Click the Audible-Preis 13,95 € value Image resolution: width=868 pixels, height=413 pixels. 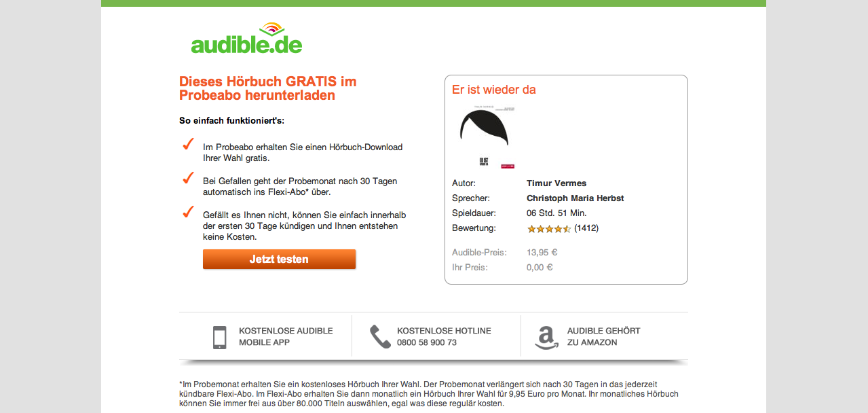pyautogui.click(x=542, y=253)
